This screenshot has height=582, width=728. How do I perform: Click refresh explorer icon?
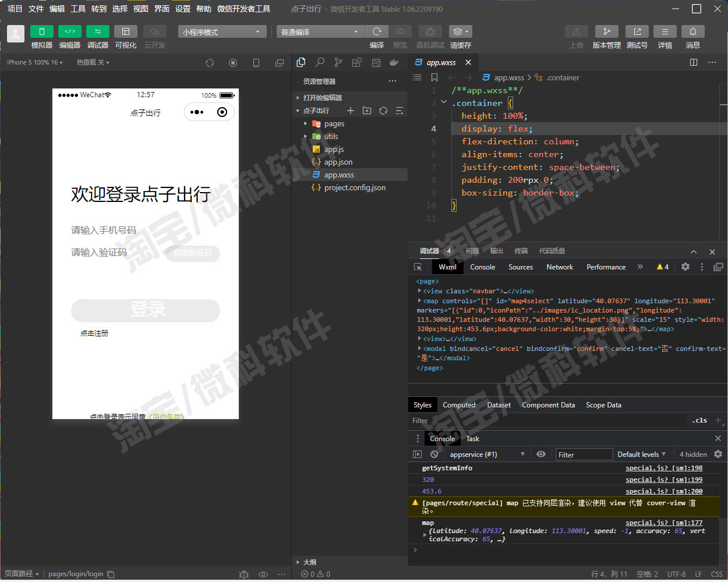pyautogui.click(x=383, y=111)
